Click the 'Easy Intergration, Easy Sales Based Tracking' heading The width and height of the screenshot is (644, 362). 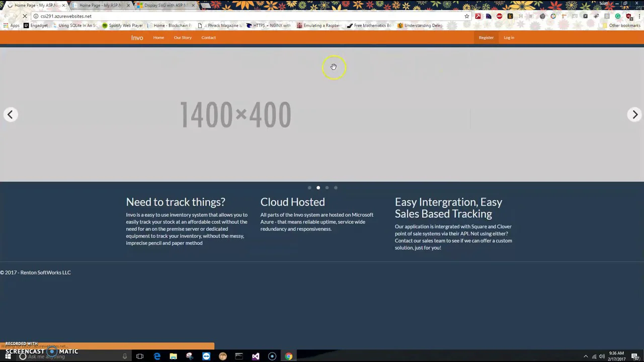[448, 208]
